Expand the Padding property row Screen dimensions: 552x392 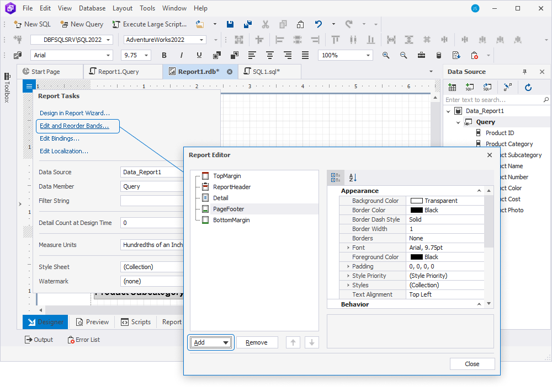348,266
